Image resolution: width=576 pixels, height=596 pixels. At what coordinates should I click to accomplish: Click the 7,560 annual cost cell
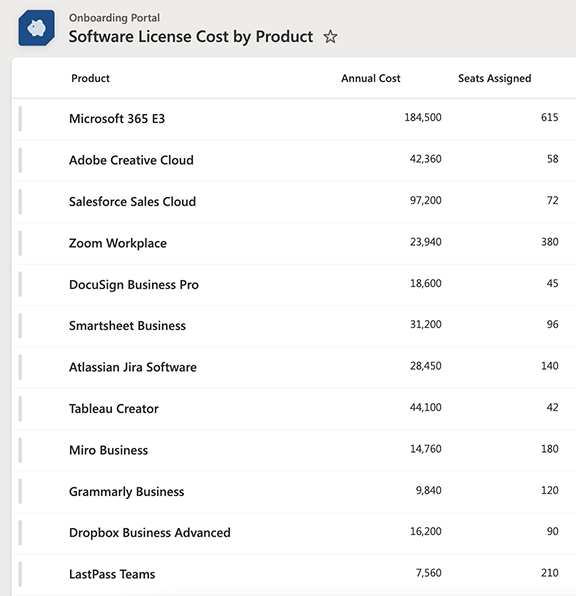(x=428, y=572)
